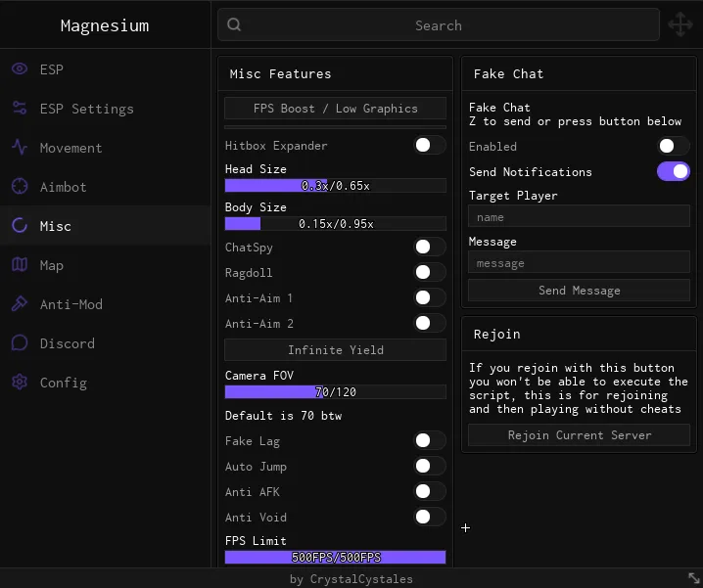The width and height of the screenshot is (703, 588).
Task: Click the Target Player name field
Action: (580, 216)
